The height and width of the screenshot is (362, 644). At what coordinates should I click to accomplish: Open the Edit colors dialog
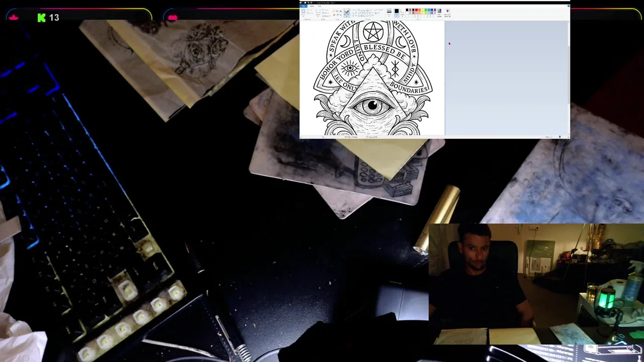pos(440,13)
